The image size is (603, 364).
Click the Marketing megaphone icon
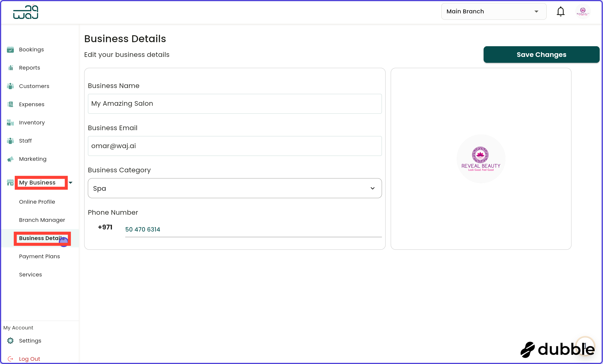click(x=10, y=159)
